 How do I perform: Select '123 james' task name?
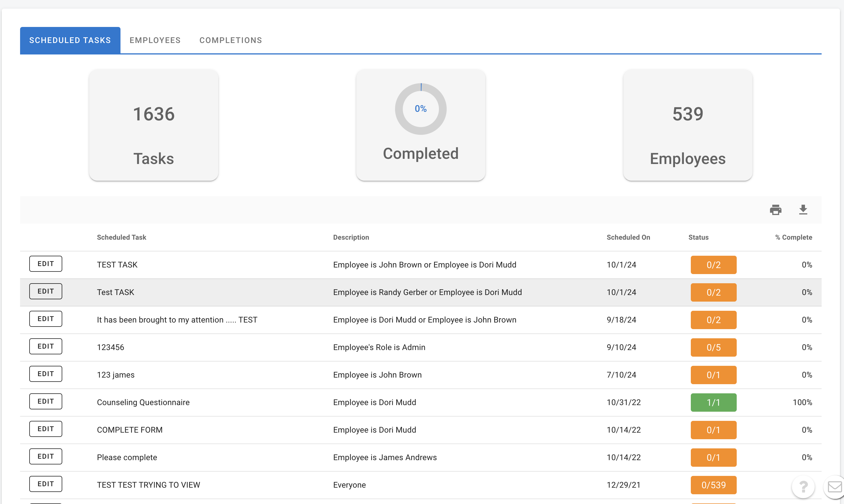click(116, 375)
